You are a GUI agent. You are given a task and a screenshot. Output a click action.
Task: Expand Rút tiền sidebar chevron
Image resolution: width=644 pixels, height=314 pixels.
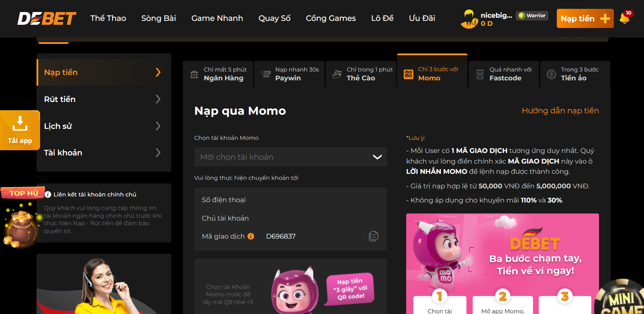[158, 99]
